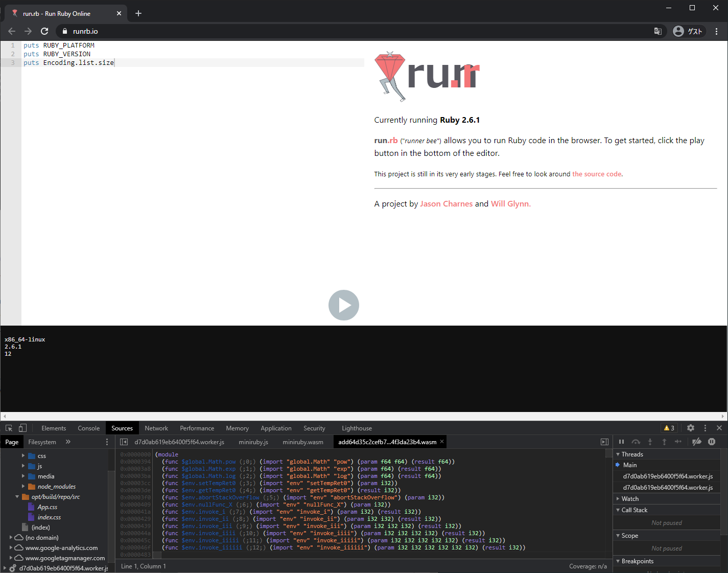Toggle the device toolbar in DevTools
This screenshot has width=728, height=573.
pyautogui.click(x=22, y=428)
